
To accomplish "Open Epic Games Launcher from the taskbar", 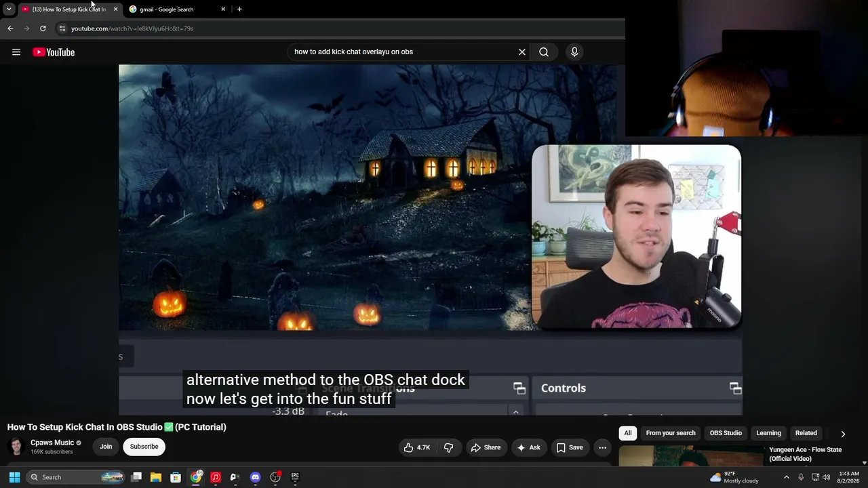I will [x=295, y=477].
